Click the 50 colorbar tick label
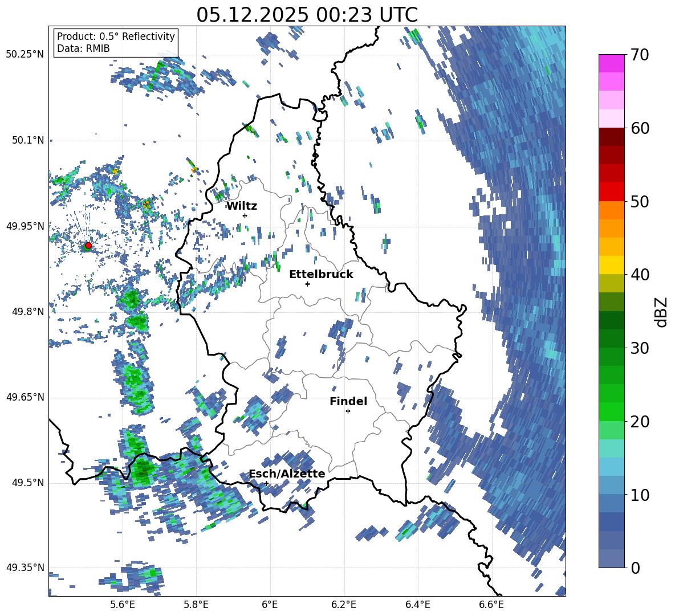The width and height of the screenshot is (675, 616). (640, 202)
